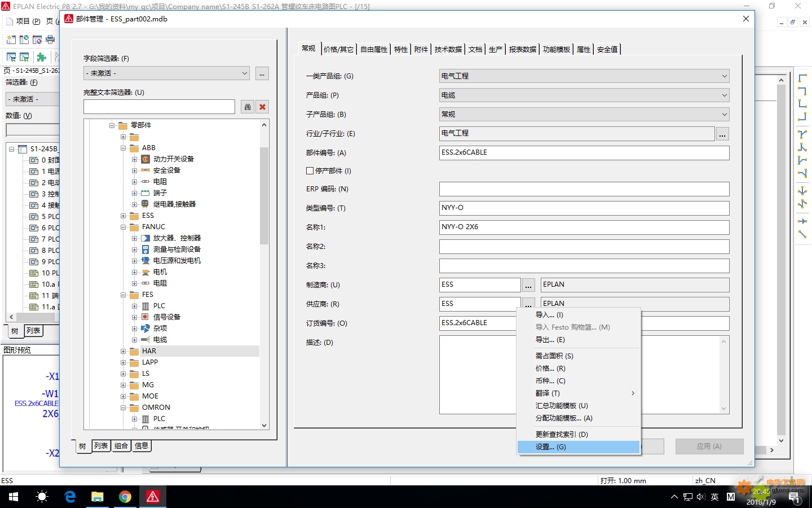Collapse the FES tree node
This screenshot has height=508, width=812.
coord(123,295)
